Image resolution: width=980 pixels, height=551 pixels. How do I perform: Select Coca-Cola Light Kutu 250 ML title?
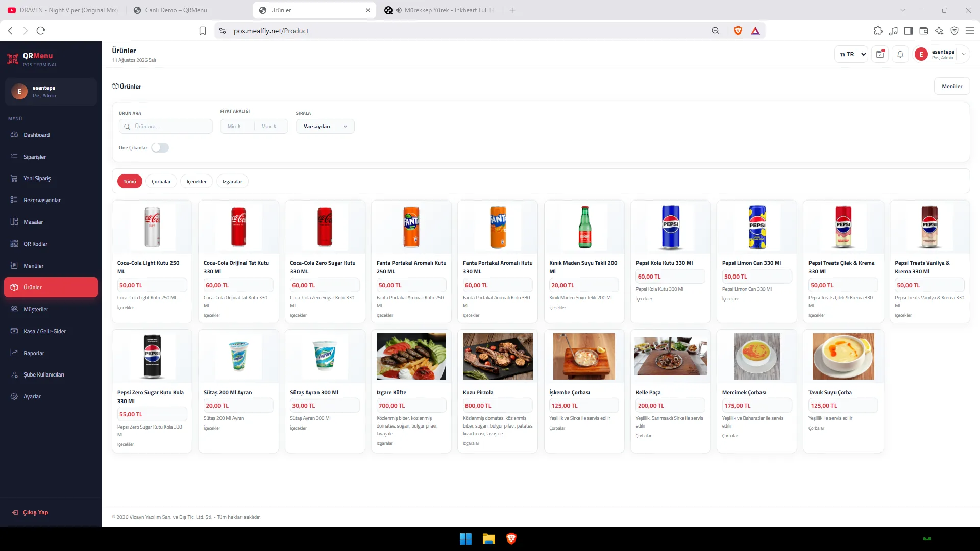point(149,267)
